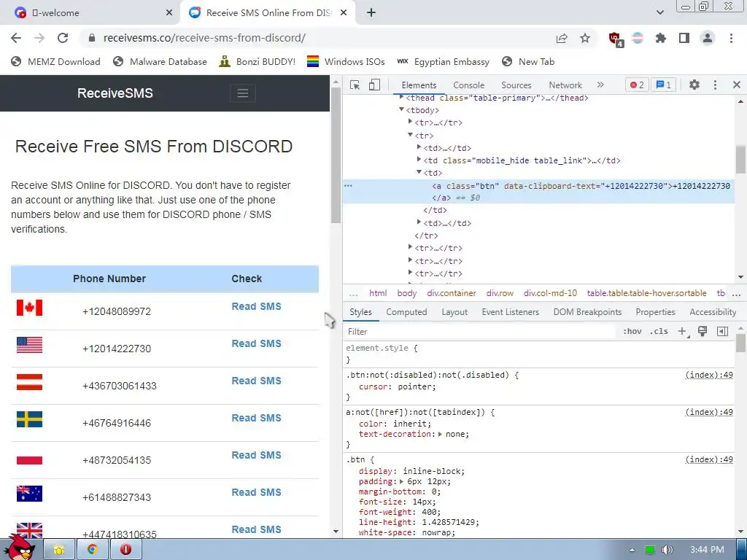The image size is (747, 560).
Task: Sort by the Phone Number column header
Action: click(x=109, y=279)
